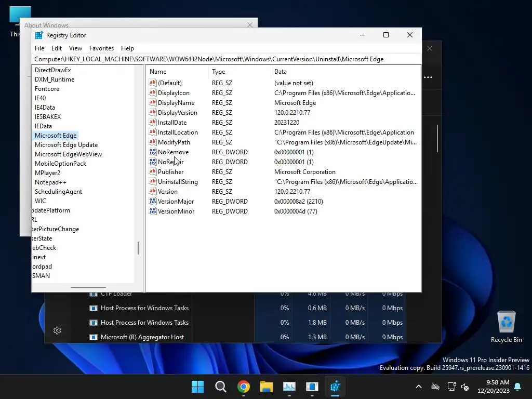Select the VersionMajor DWORD icon
The width and height of the screenshot is (532, 399).
point(153,201)
